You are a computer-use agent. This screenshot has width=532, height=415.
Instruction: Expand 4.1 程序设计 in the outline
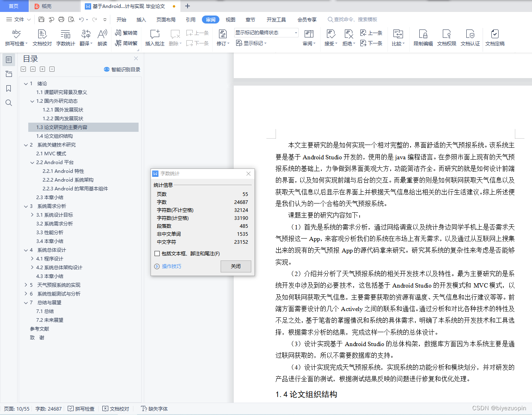[32, 259]
